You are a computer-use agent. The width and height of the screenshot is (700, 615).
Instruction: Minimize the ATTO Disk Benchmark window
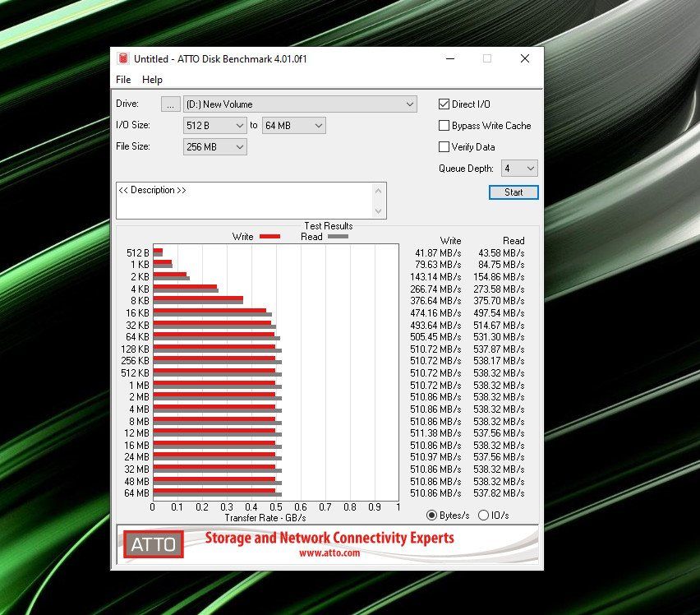click(x=450, y=58)
